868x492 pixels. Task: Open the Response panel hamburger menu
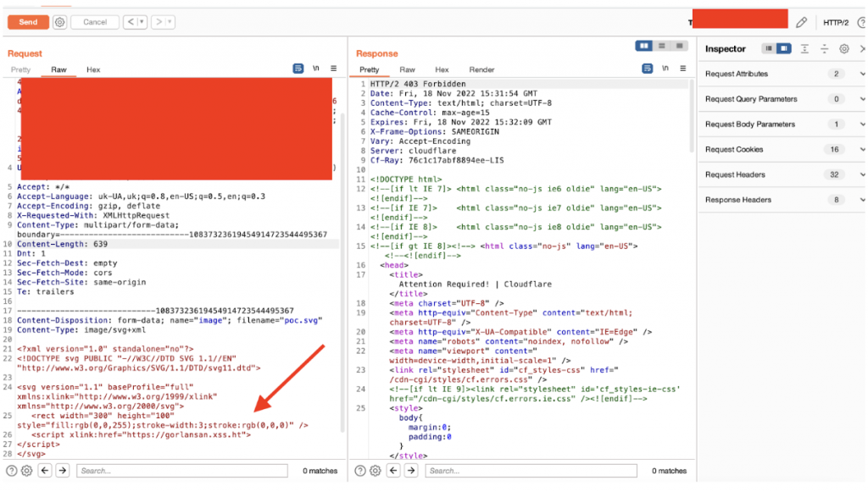(x=682, y=69)
